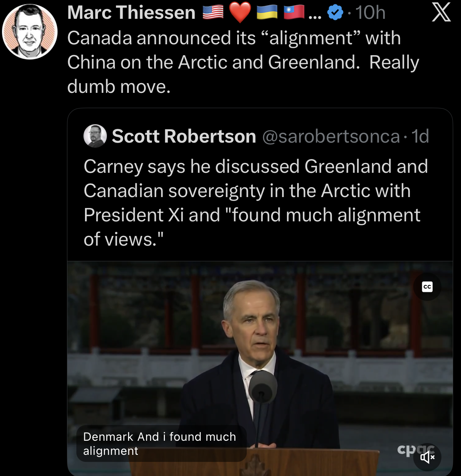
Task: Expand the truncated display name ellipsis
Action: click(x=315, y=16)
